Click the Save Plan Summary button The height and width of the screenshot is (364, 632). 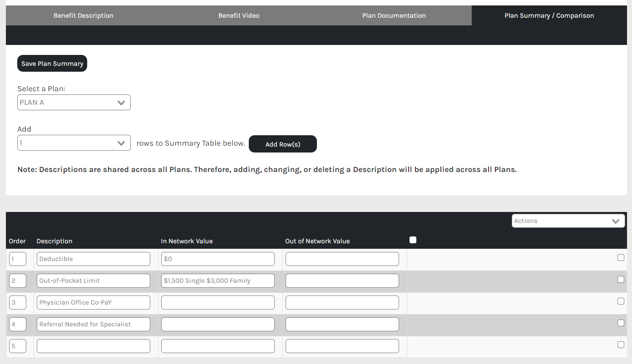(x=52, y=64)
